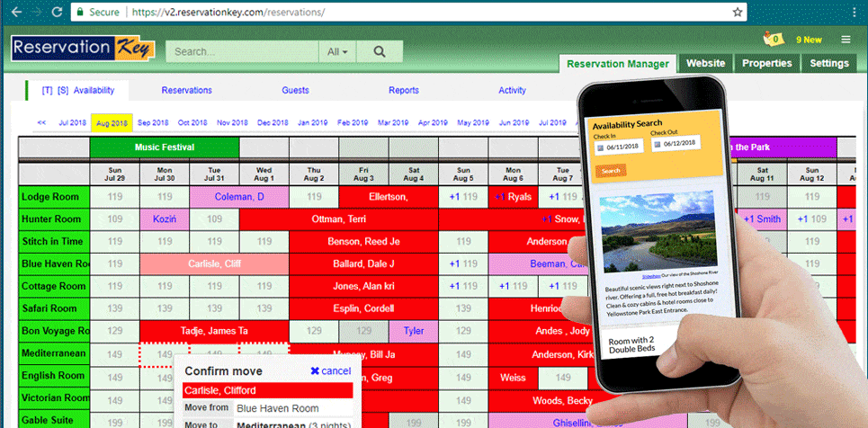Screen dimensions: 868x428
Task: Click the Music Festival event bar
Action: pos(165,147)
